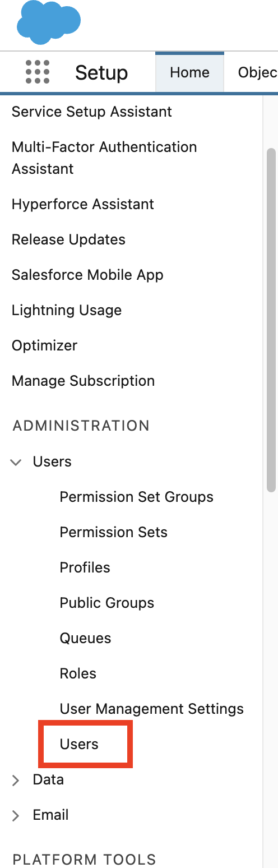Screen dimensions: 278x868
Task: Click the Salesforce cloud logo
Action: (49, 22)
